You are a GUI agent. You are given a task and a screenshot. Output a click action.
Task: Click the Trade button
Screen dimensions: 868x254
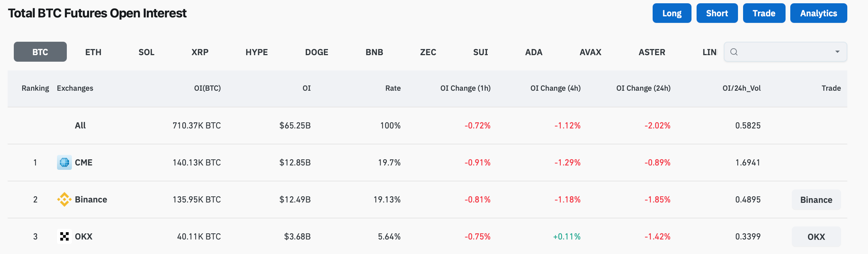764,13
